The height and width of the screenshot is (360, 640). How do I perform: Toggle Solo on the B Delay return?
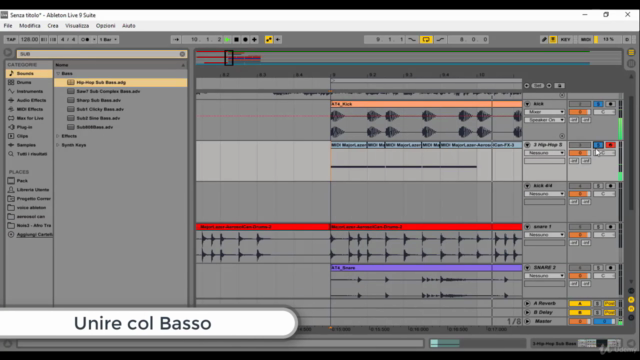pos(597,313)
